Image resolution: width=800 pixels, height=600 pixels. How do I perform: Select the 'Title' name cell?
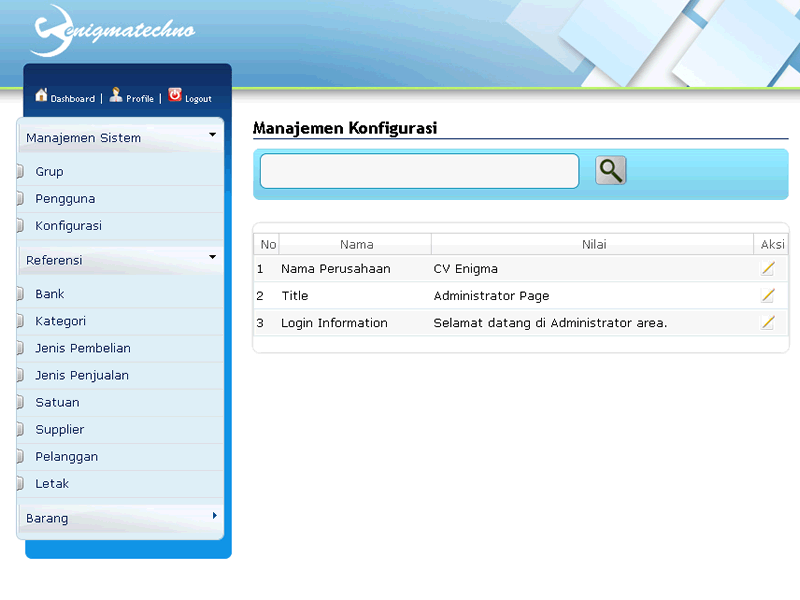[356, 296]
